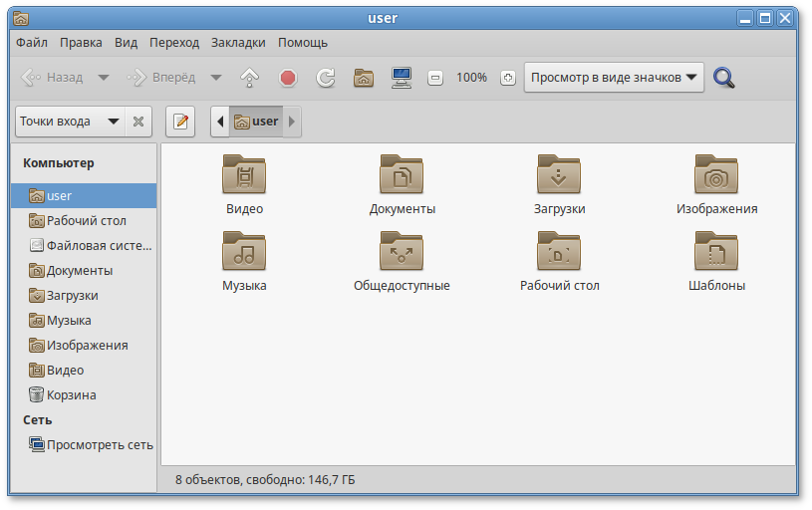The image size is (812, 510).
Task: Go to the Home folder via toolbar icon
Action: (364, 78)
